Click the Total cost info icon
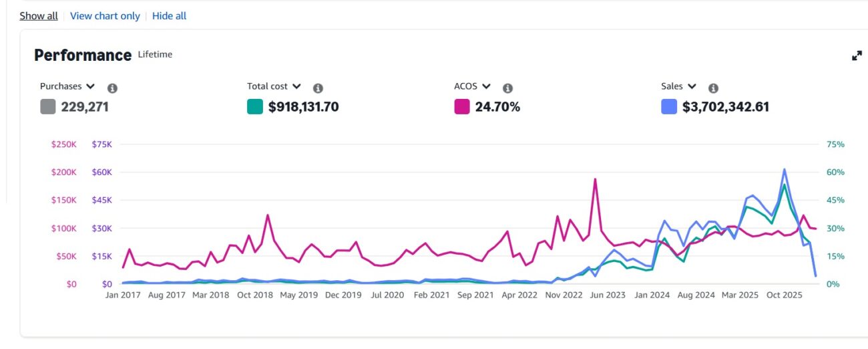This screenshot has height=349, width=868. click(318, 88)
